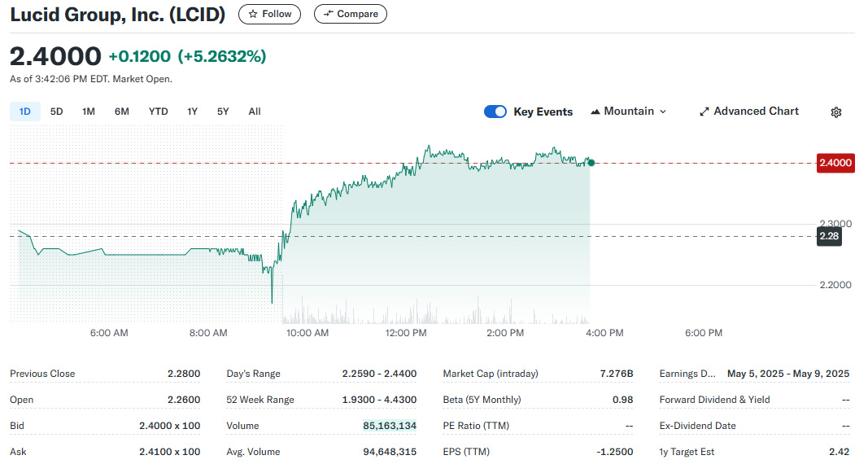Image resolution: width=868 pixels, height=464 pixels.
Task: Click the 12:00 PM time axis label
Action: 406,333
